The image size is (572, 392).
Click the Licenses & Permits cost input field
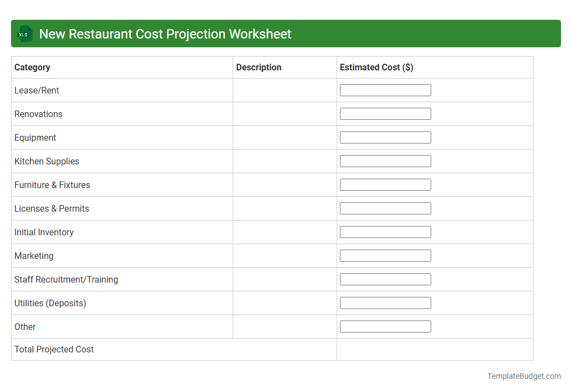tap(385, 208)
